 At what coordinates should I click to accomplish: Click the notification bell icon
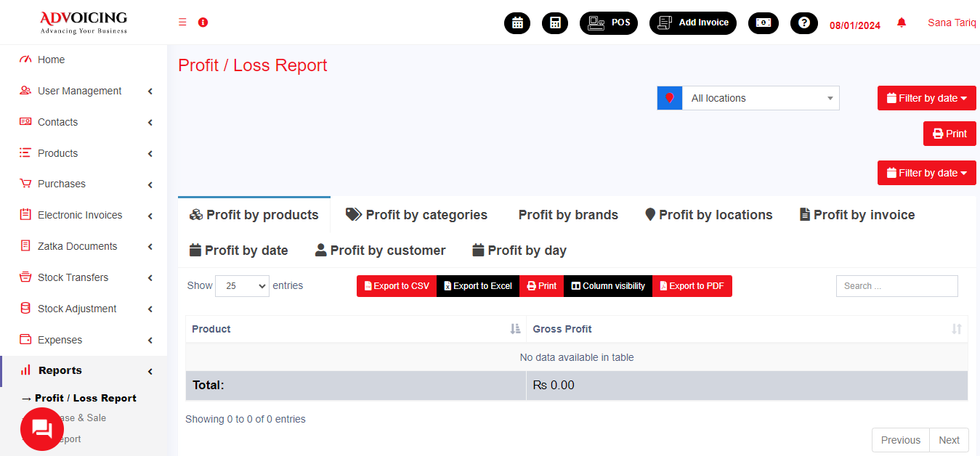click(902, 23)
